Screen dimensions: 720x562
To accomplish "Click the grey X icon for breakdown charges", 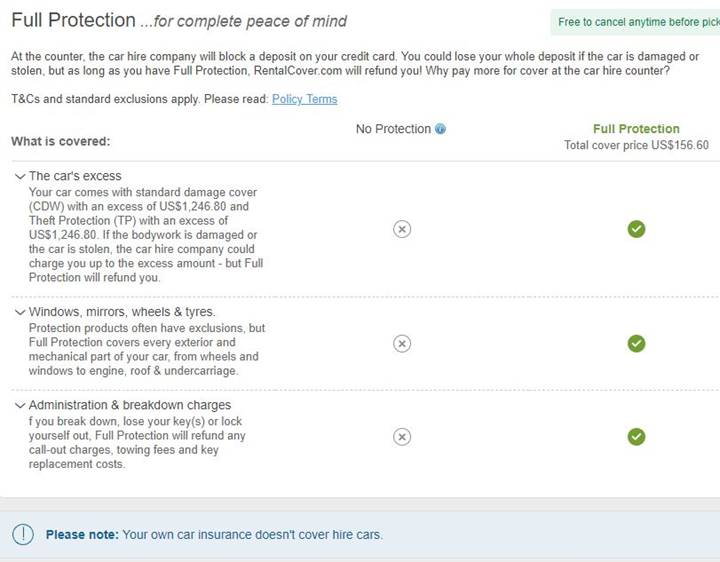I will (x=402, y=437).
